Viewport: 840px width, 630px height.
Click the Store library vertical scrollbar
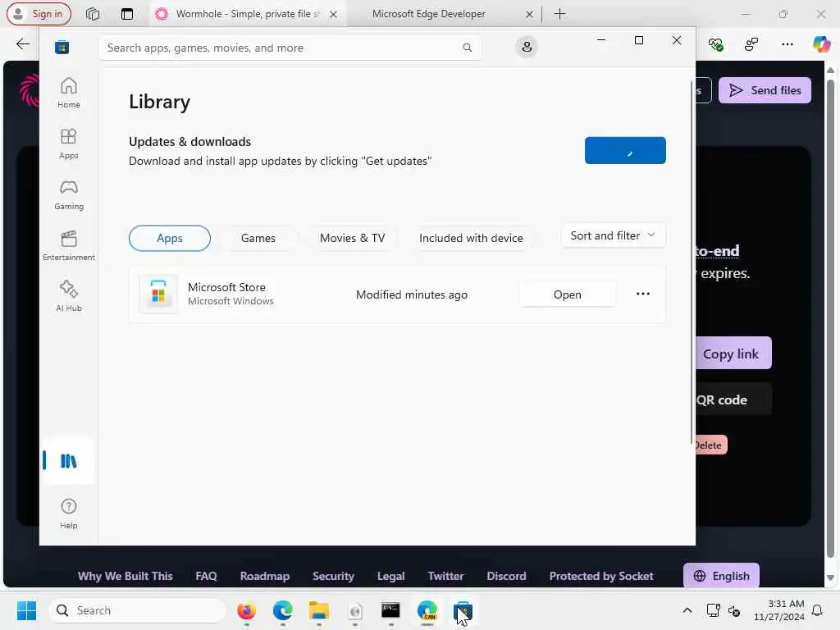click(692, 262)
